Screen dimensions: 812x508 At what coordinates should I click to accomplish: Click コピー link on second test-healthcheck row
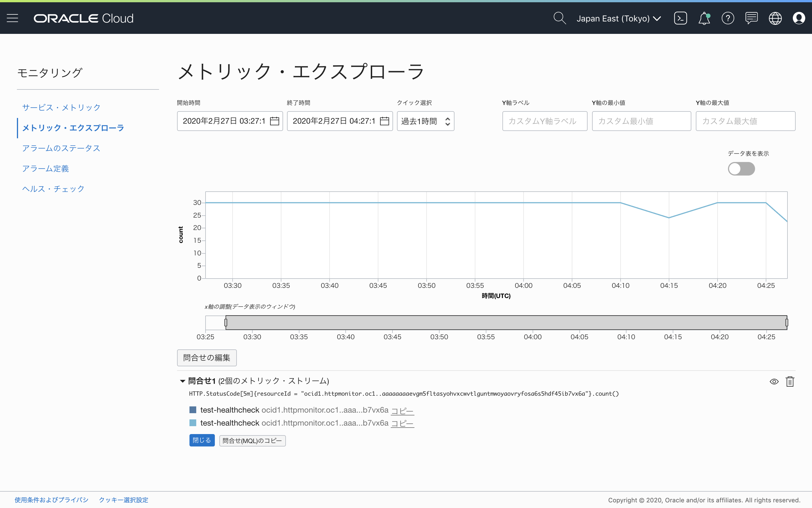point(402,423)
